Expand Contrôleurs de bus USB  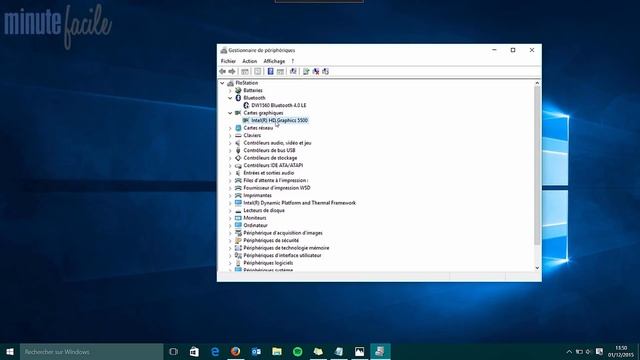tap(230, 151)
